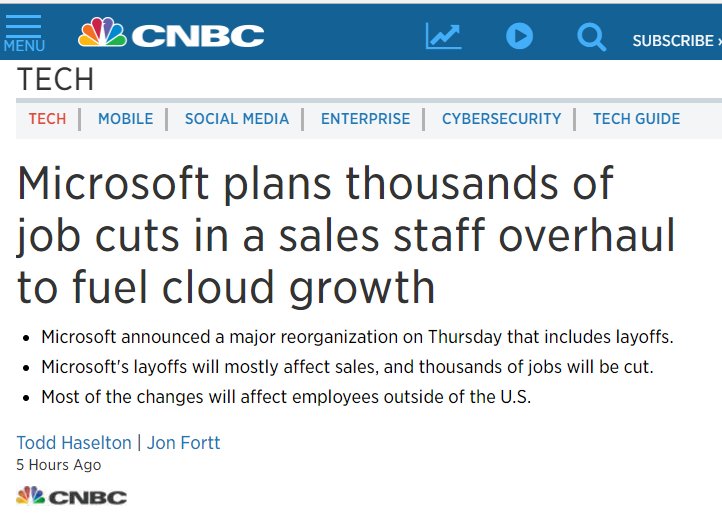Click the small CNBC source logo
722x520 pixels.
click(71, 496)
